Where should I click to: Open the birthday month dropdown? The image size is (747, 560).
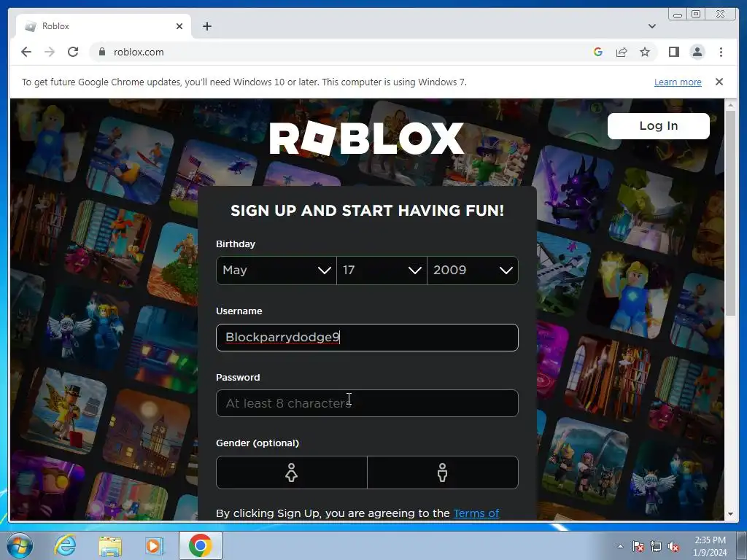(276, 271)
